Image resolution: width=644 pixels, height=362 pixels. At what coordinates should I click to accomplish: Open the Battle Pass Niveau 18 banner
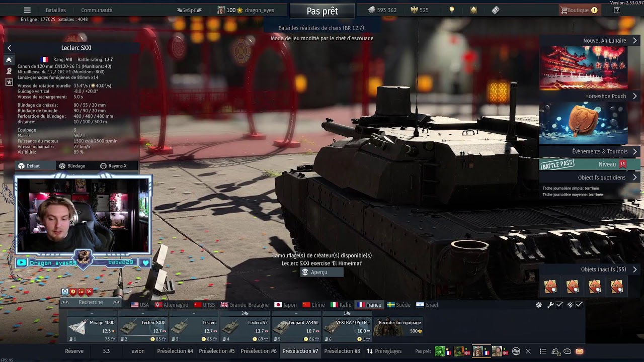[x=590, y=164]
